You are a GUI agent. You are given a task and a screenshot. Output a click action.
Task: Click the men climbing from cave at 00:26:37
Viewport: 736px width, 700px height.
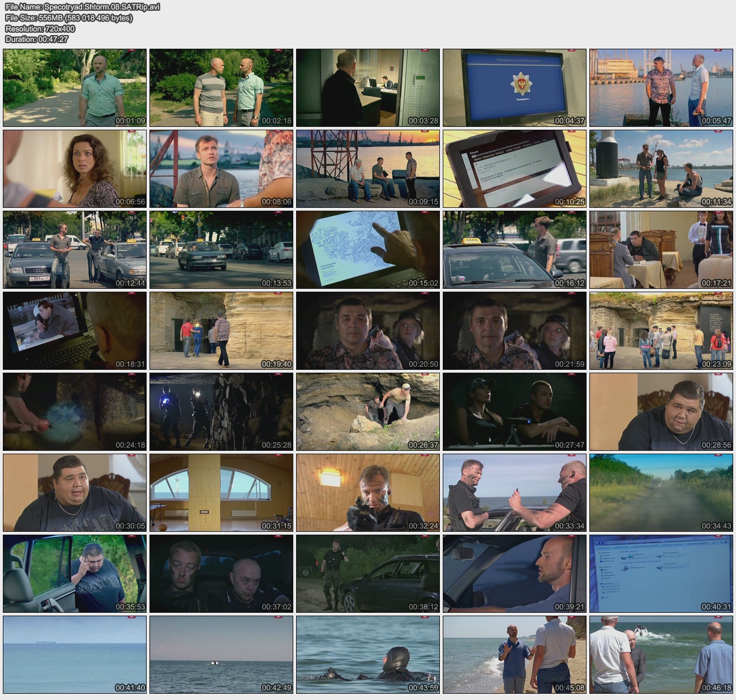367,412
